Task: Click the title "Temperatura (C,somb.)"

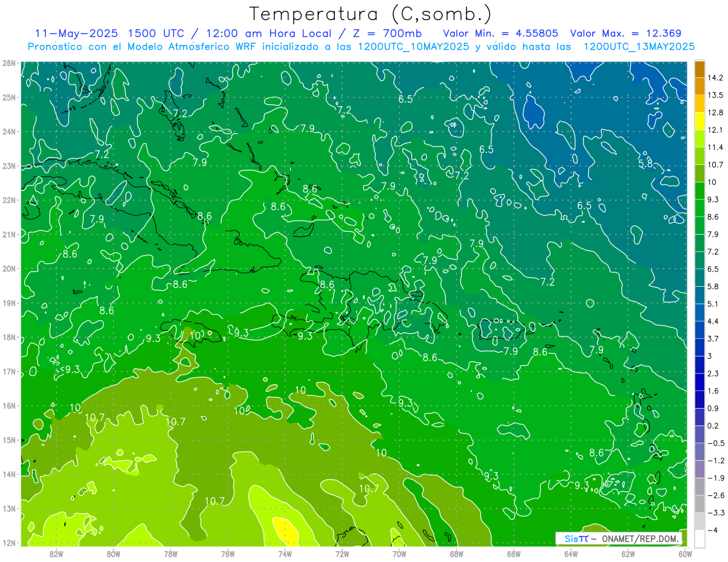Action: (x=370, y=15)
